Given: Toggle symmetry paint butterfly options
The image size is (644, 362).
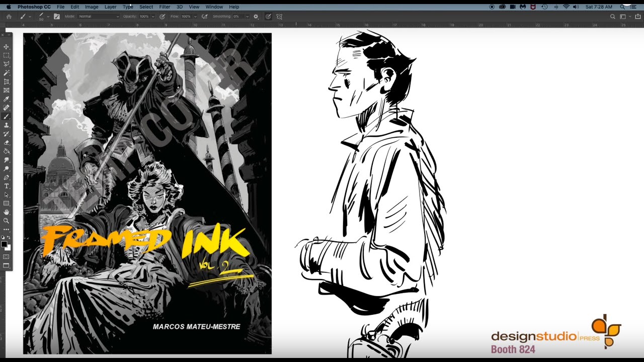Looking at the screenshot, I should (279, 17).
